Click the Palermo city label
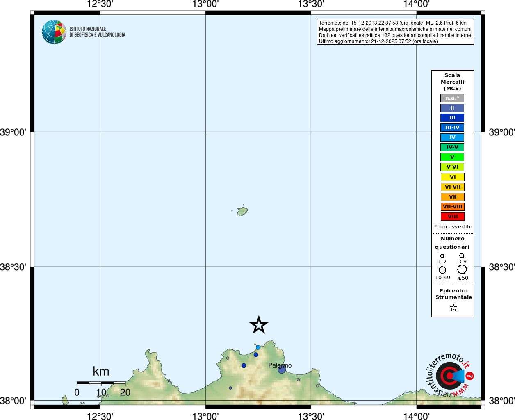 click(280, 365)
